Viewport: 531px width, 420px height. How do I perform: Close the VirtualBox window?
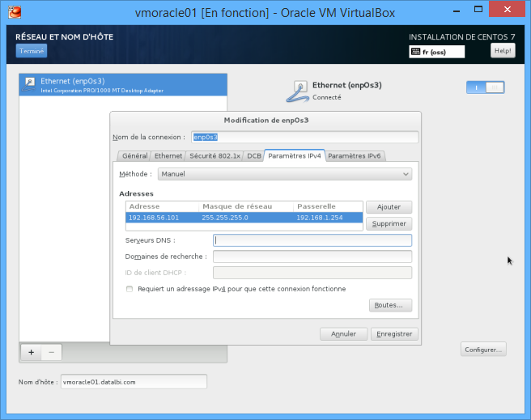507,9
